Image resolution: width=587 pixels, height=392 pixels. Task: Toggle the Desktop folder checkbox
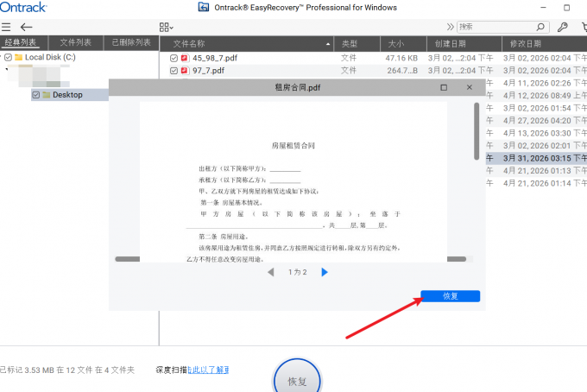click(x=36, y=95)
